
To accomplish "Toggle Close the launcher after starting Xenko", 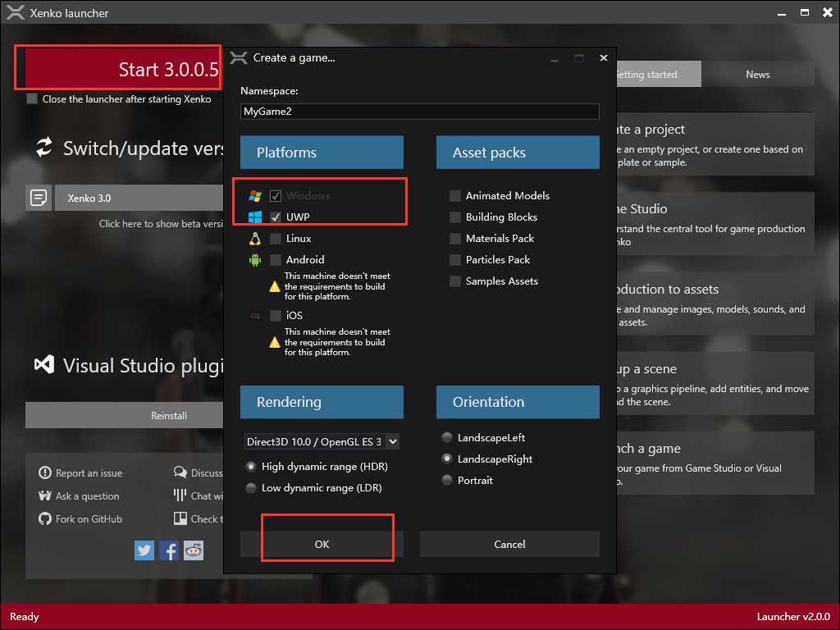I will click(x=32, y=98).
